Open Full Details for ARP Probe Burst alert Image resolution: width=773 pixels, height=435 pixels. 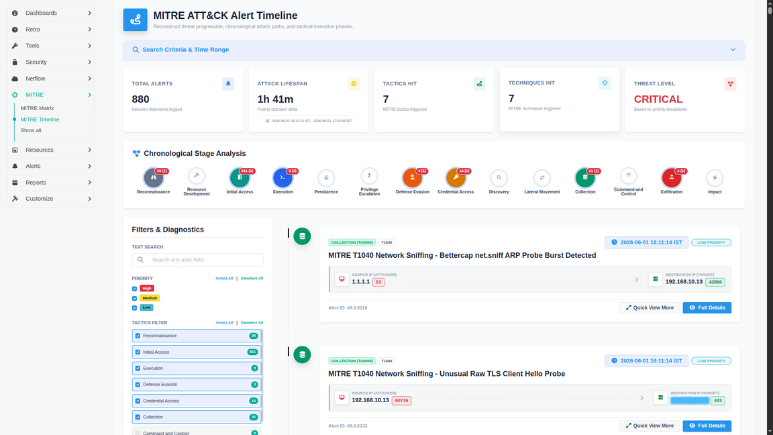point(707,308)
